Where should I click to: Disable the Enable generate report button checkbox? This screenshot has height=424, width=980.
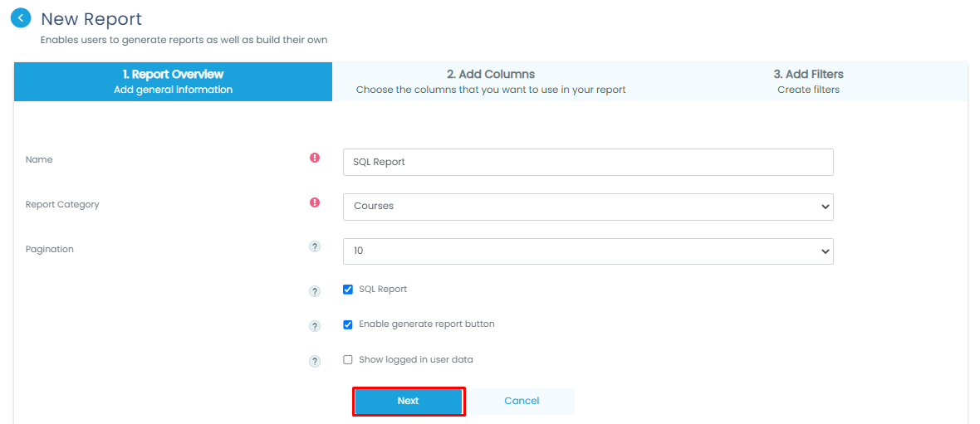pyautogui.click(x=348, y=324)
